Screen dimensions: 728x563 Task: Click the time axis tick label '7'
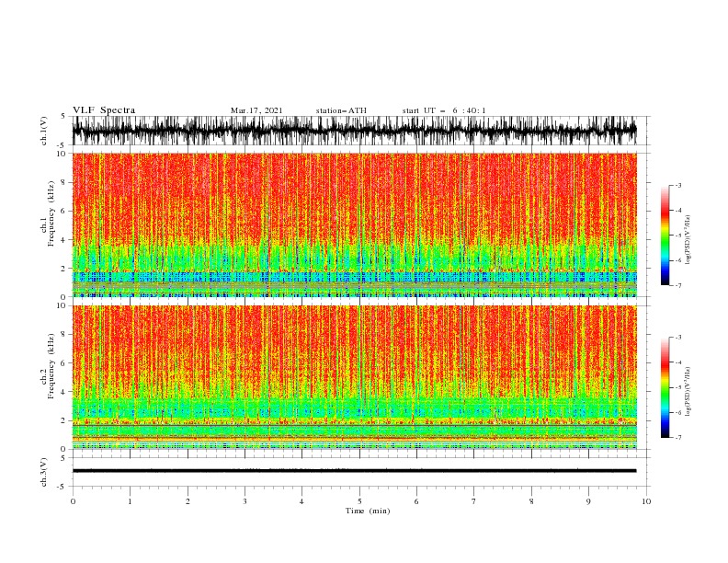tap(474, 501)
